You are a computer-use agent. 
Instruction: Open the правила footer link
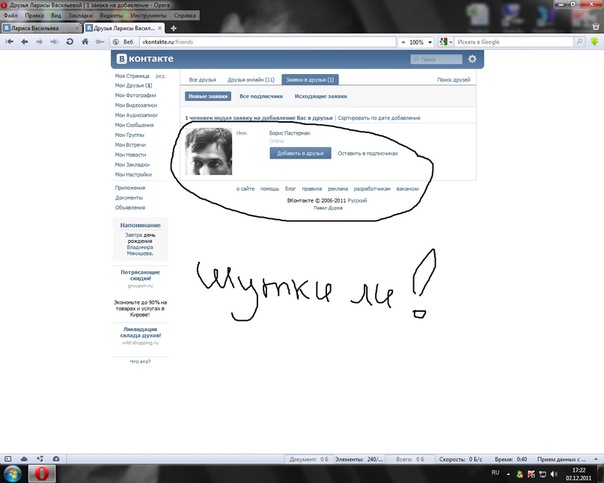tap(312, 189)
